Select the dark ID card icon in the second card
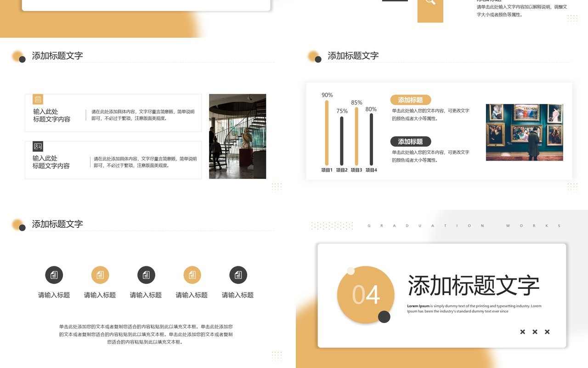This screenshot has height=368, width=588. 38,146
